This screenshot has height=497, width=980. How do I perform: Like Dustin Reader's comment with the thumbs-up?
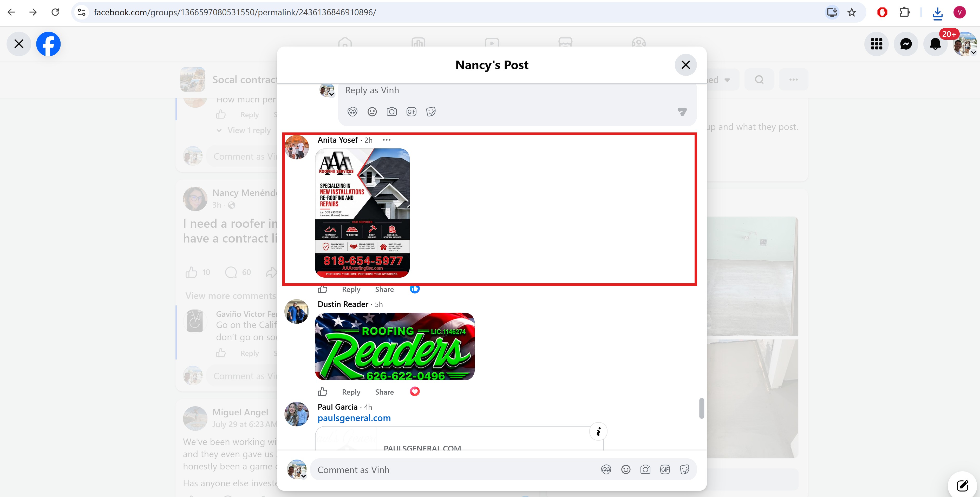[x=323, y=391]
